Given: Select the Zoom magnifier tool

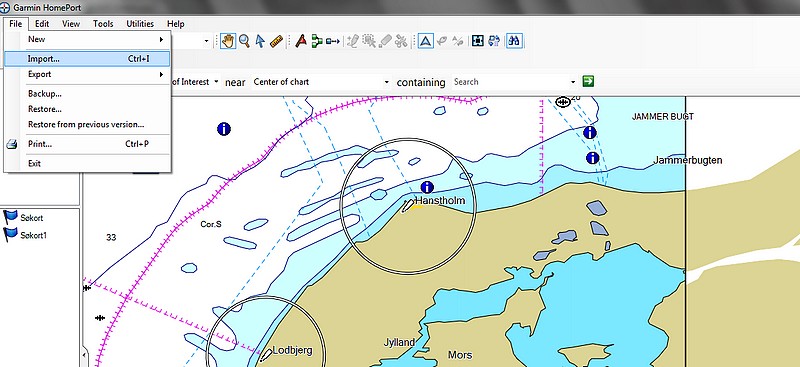Looking at the screenshot, I should tap(244, 41).
